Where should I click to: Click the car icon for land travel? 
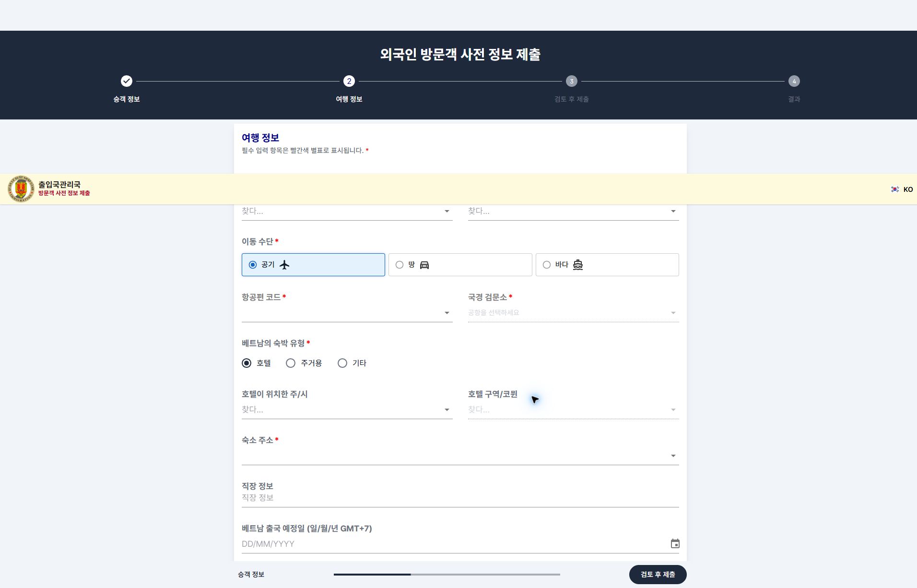[x=424, y=265]
